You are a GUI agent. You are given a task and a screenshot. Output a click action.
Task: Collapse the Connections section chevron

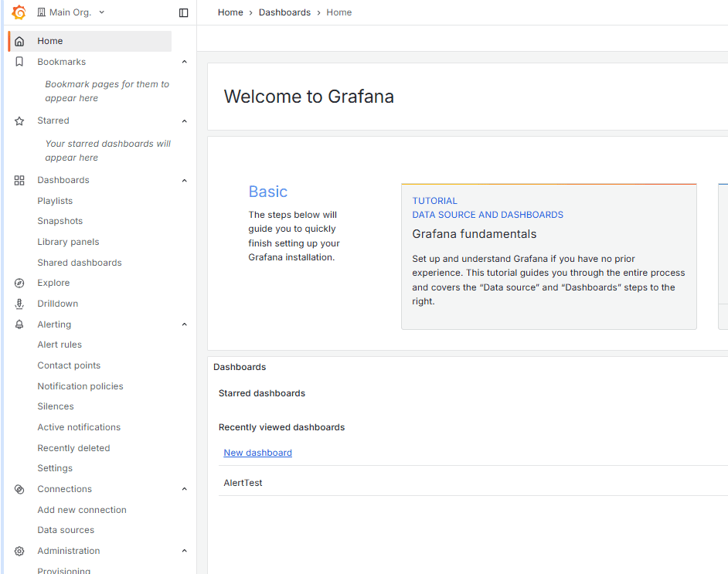click(x=185, y=489)
